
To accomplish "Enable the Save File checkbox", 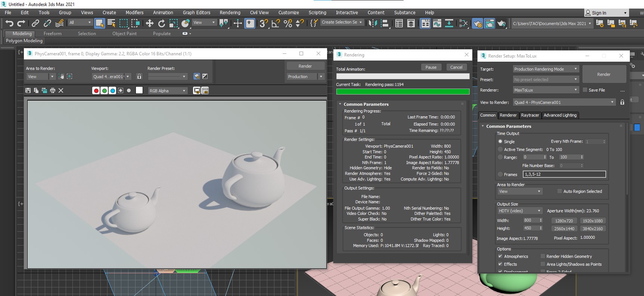I will pyautogui.click(x=585, y=90).
